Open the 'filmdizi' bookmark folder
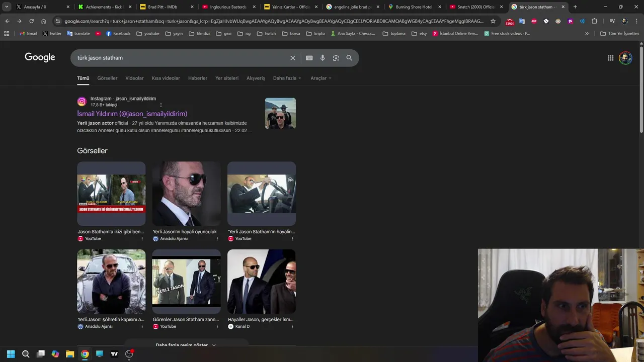The image size is (644, 362). coord(199,33)
